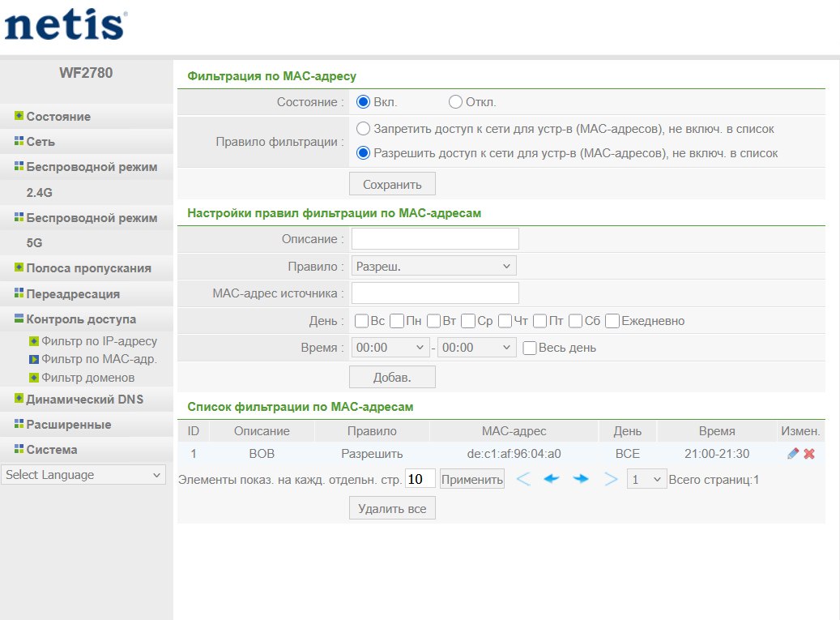The height and width of the screenshot is (620, 840).
Task: Delete the BOB rule with red X icon
Action: pyautogui.click(x=808, y=454)
